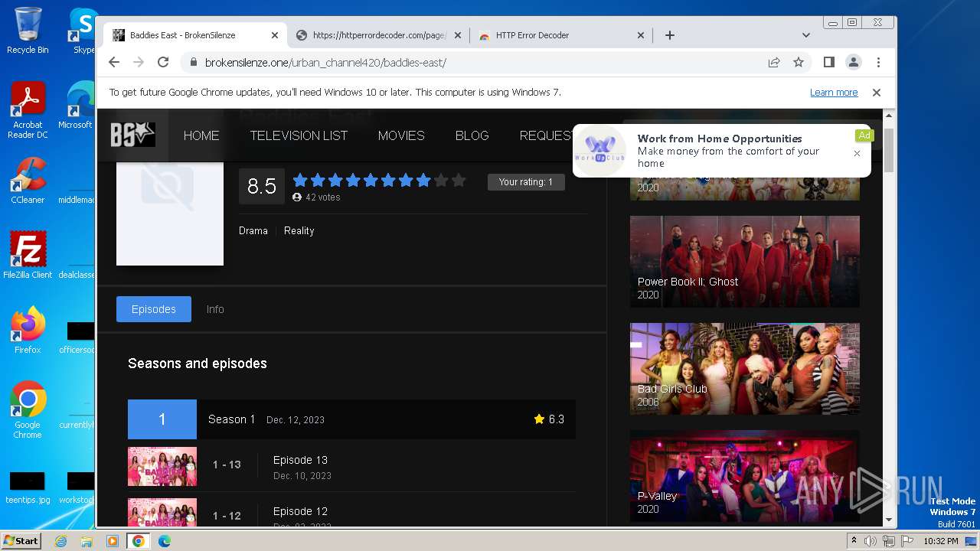Screen dimensions: 980x551
Task: Open the Start menu
Action: point(21,541)
